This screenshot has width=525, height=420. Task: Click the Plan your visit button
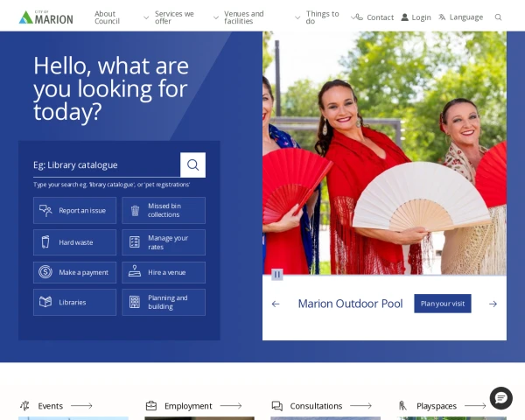click(442, 304)
